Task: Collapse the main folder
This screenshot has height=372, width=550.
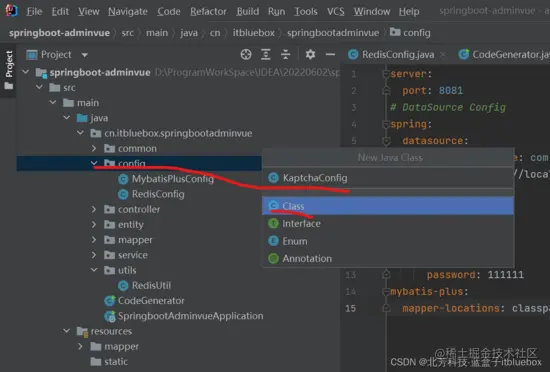Action: click(x=53, y=102)
